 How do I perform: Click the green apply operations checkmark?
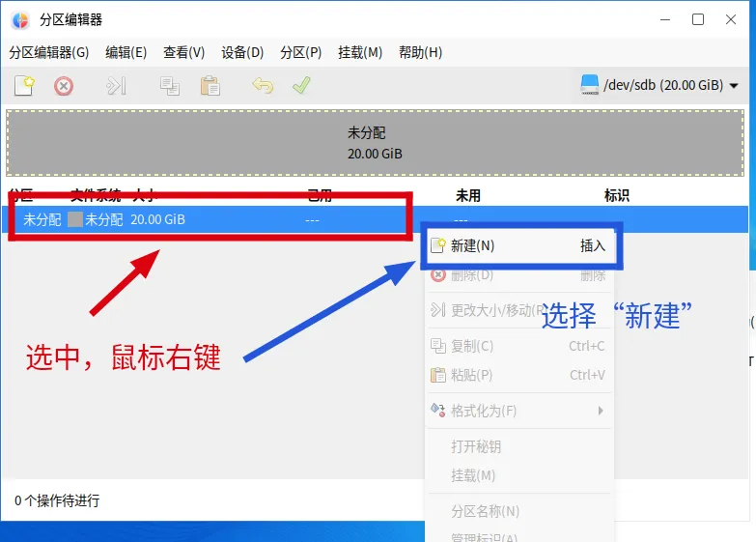coord(301,86)
